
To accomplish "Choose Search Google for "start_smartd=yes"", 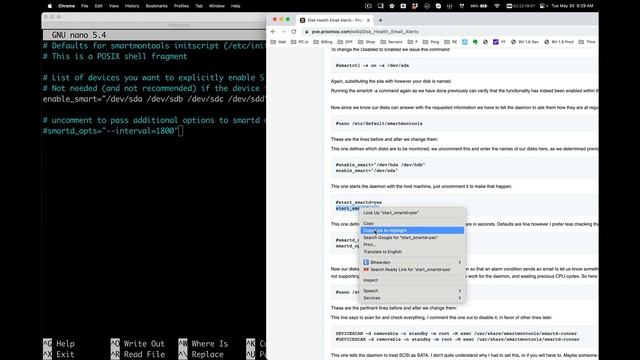I will 411,238.
